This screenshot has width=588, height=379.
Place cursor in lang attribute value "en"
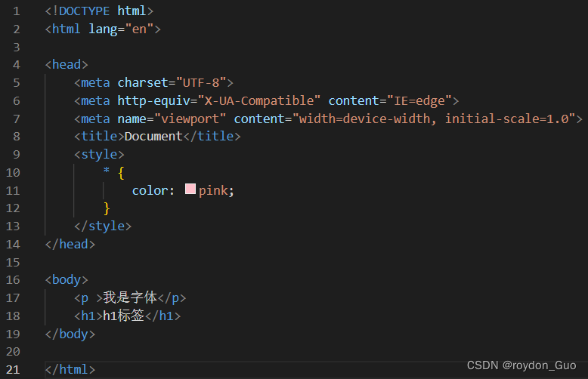[x=140, y=29]
